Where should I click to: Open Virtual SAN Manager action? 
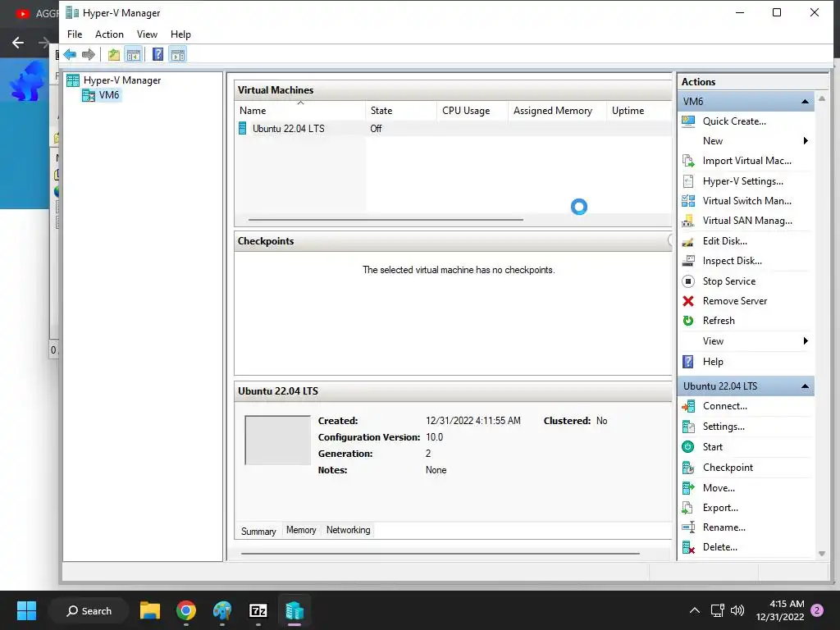746,221
